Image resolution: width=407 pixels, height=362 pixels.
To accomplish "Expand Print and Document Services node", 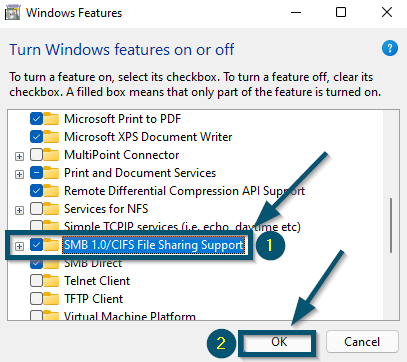I will (x=19, y=174).
